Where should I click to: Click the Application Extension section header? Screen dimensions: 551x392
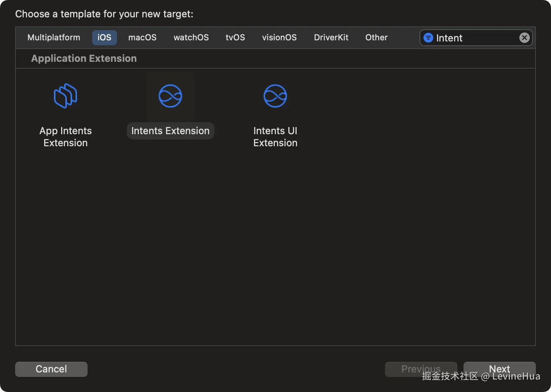pyautogui.click(x=84, y=58)
